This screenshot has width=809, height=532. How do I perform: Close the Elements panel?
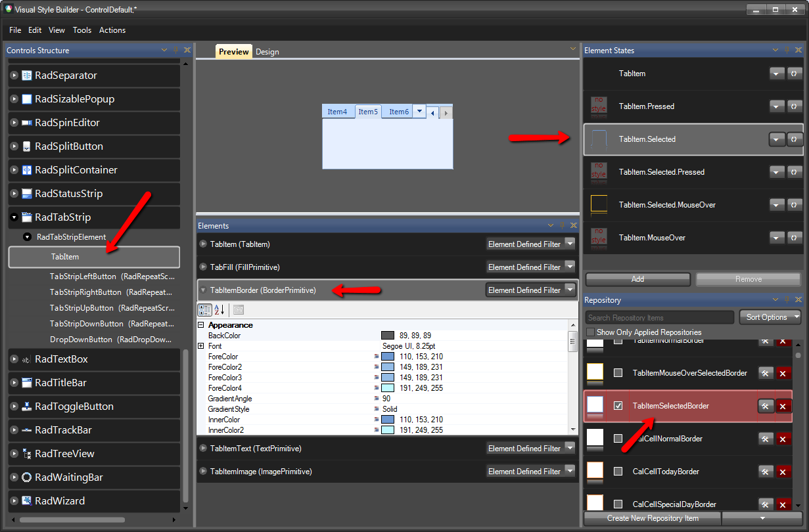(573, 226)
